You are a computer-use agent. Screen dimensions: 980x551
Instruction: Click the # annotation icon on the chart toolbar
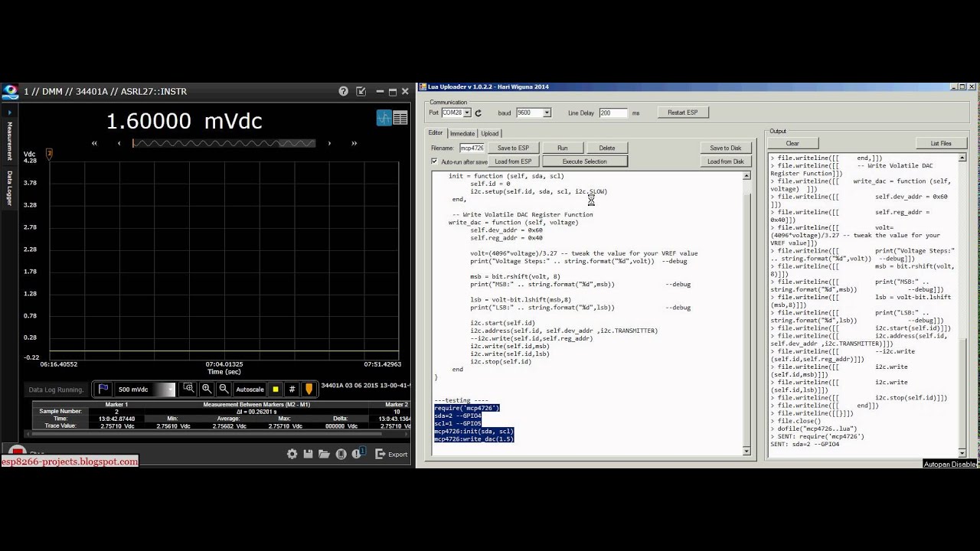pyautogui.click(x=291, y=390)
